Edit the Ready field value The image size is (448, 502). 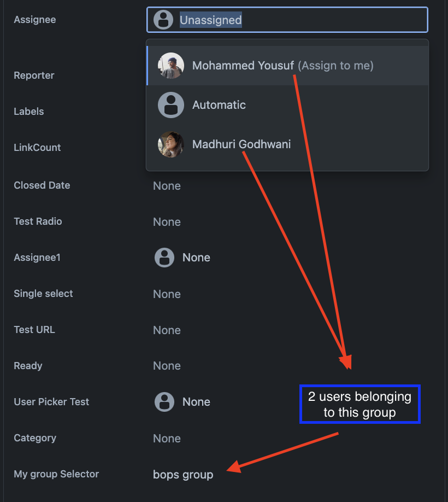click(x=167, y=366)
